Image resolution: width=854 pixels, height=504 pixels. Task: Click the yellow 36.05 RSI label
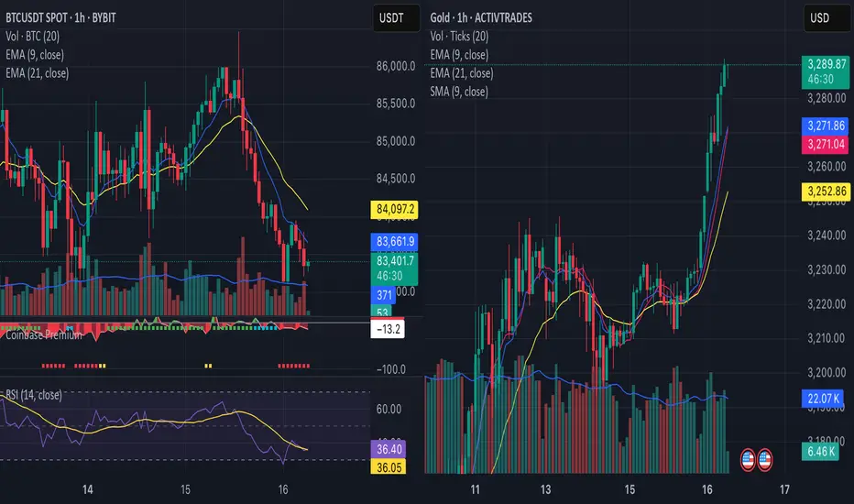coord(389,467)
